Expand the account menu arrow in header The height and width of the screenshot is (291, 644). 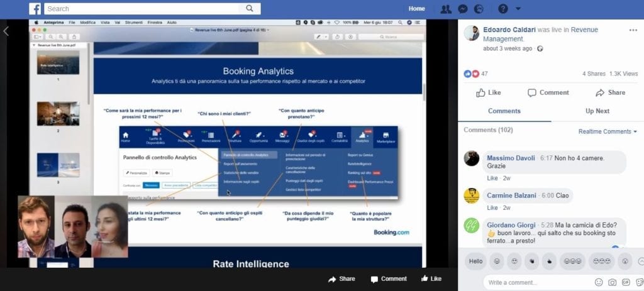[518, 9]
